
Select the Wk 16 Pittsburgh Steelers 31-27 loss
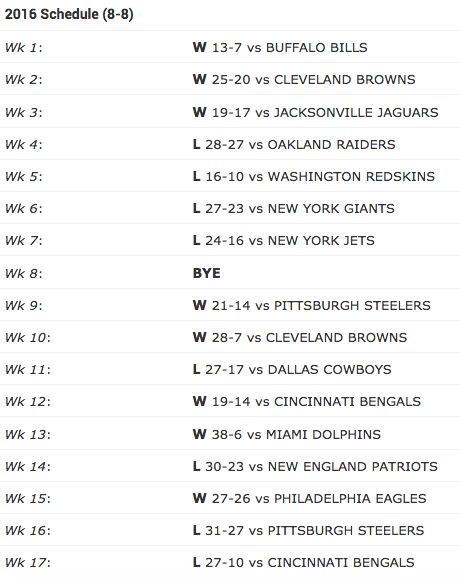[x=230, y=530]
